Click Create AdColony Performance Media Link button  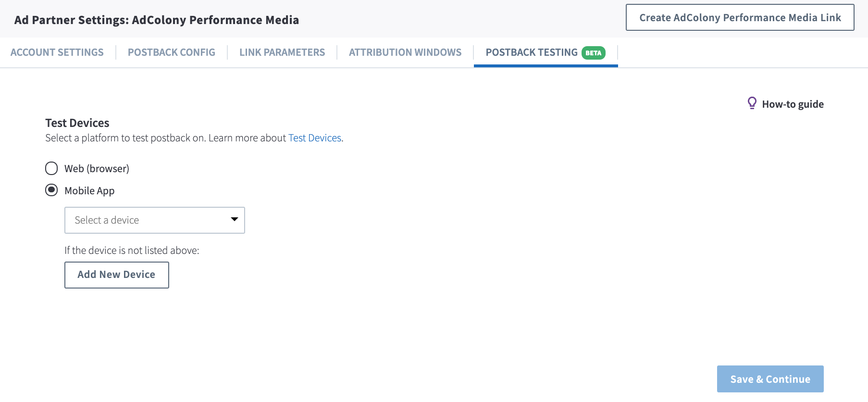coord(740,17)
